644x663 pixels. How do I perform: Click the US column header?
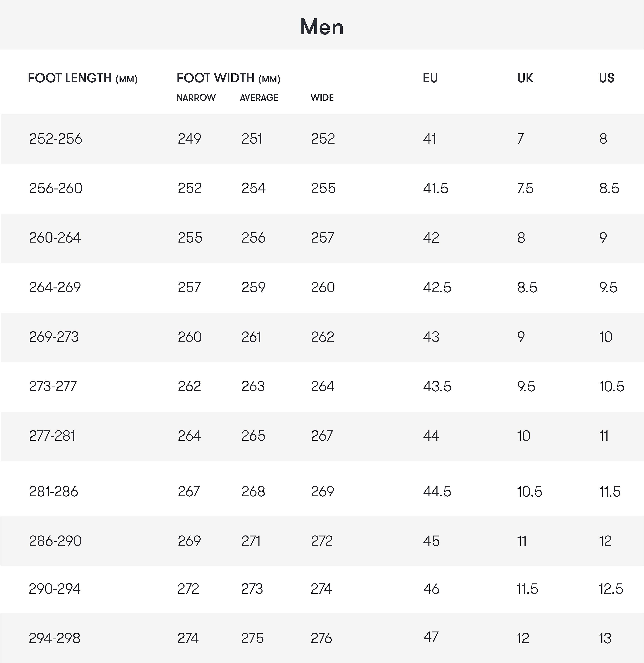606,78
